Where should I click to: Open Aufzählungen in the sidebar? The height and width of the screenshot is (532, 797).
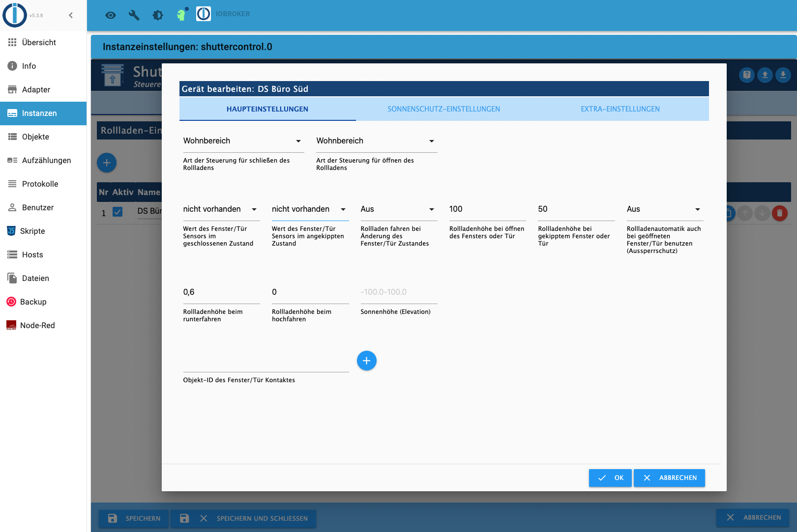43,161
